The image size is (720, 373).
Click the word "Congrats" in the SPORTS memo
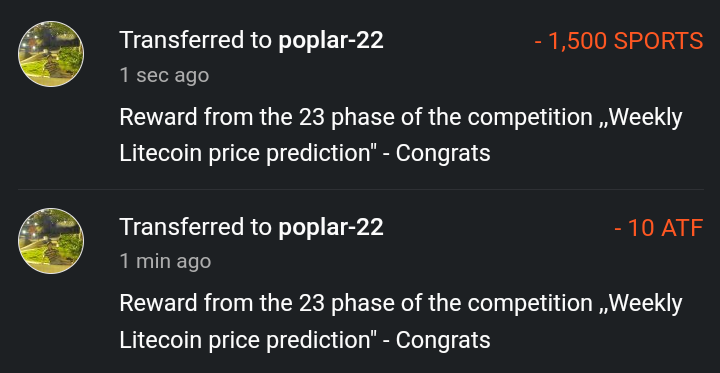443,153
